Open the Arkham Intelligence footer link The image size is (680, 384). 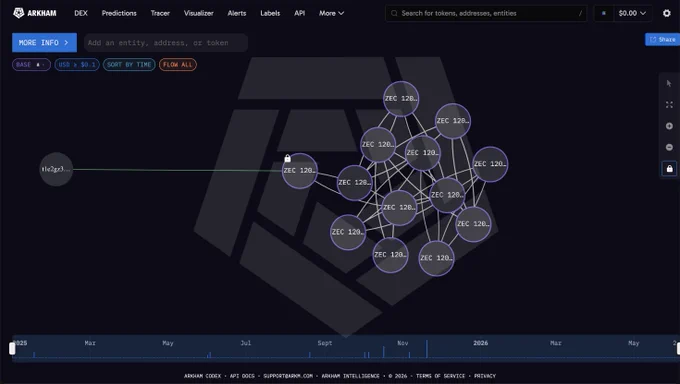point(350,376)
